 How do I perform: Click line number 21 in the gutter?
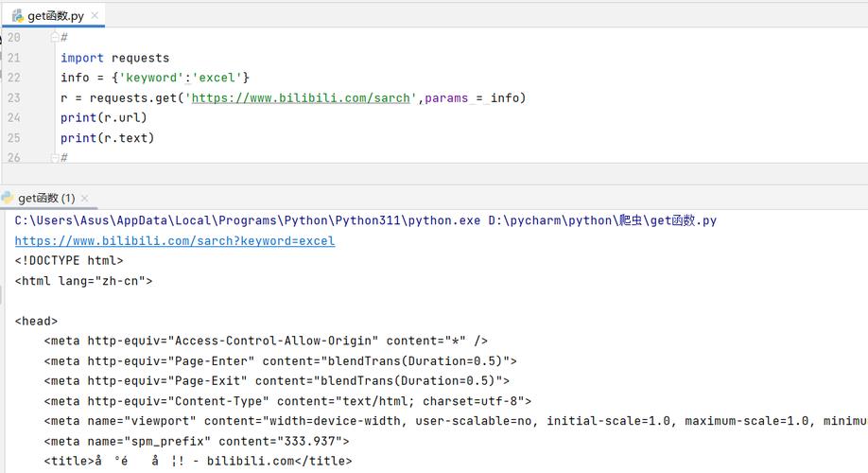(13, 58)
